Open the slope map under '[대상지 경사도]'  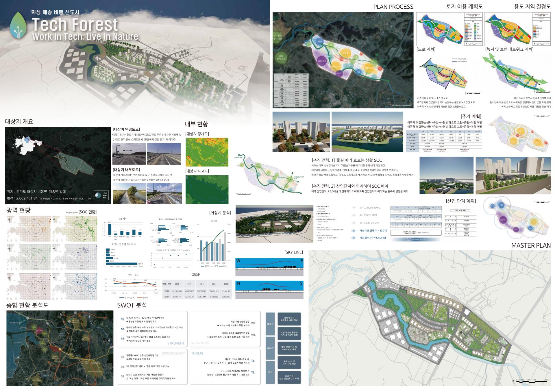pos(207,152)
